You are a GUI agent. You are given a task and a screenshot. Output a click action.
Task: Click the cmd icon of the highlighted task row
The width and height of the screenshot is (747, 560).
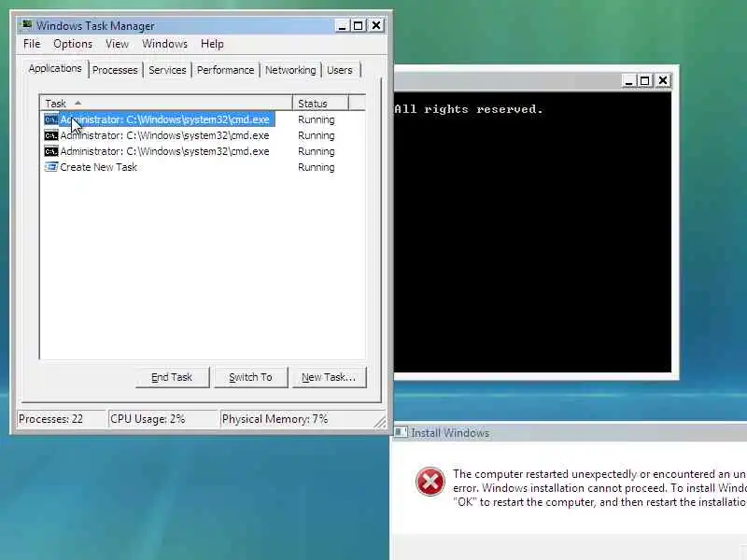click(51, 119)
